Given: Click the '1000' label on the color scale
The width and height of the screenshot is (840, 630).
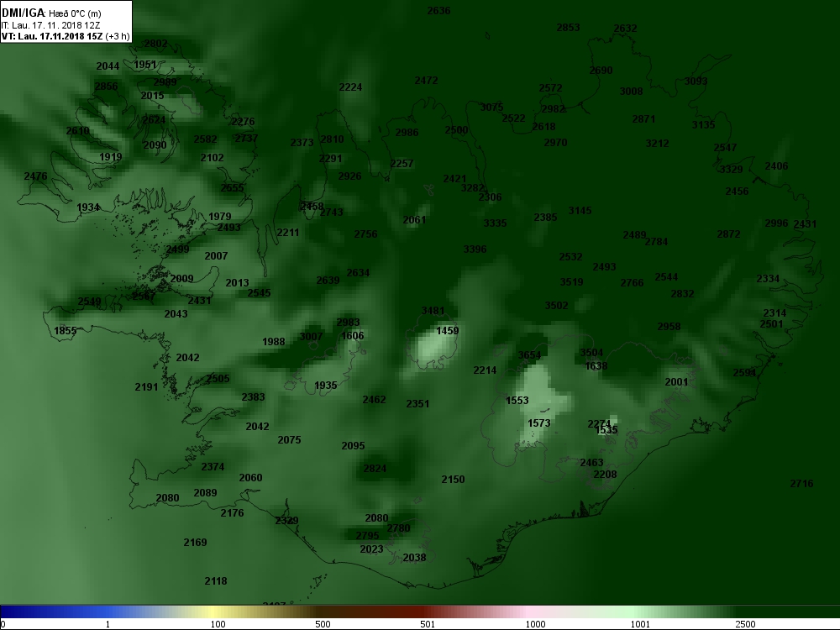Looking at the screenshot, I should coord(535,624).
